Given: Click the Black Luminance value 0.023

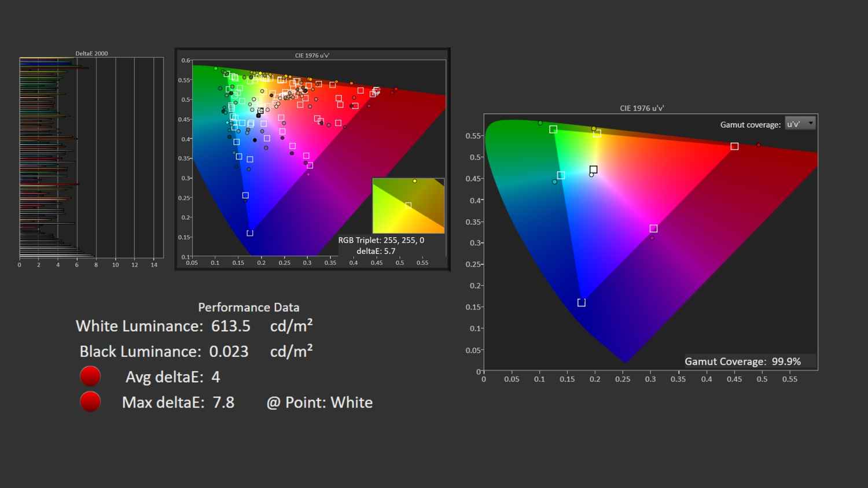Looking at the screenshot, I should coord(229,352).
